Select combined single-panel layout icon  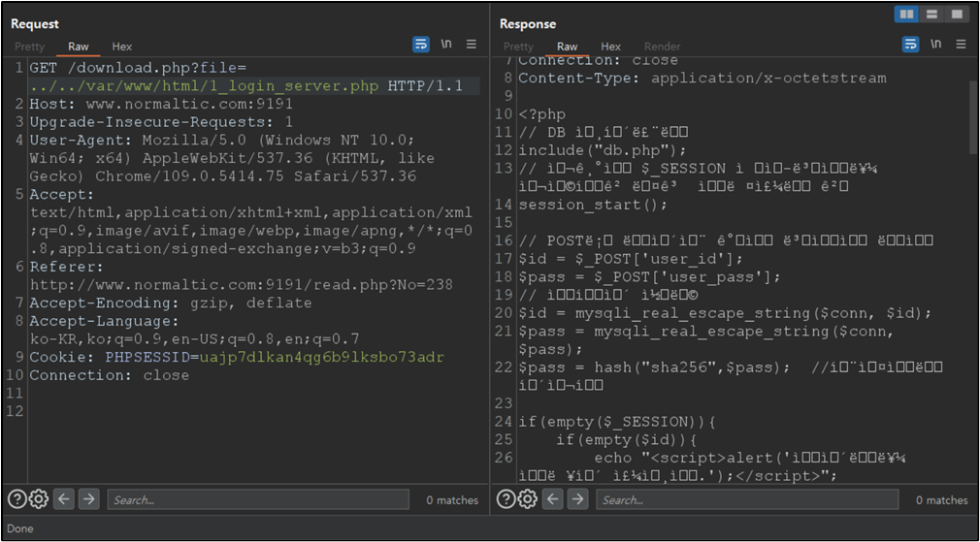pyautogui.click(x=957, y=15)
